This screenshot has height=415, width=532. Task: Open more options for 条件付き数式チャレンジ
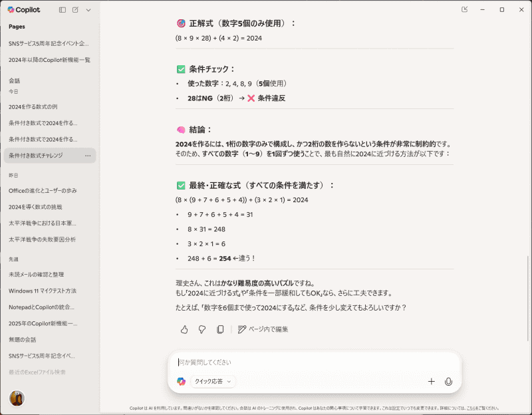click(86, 155)
